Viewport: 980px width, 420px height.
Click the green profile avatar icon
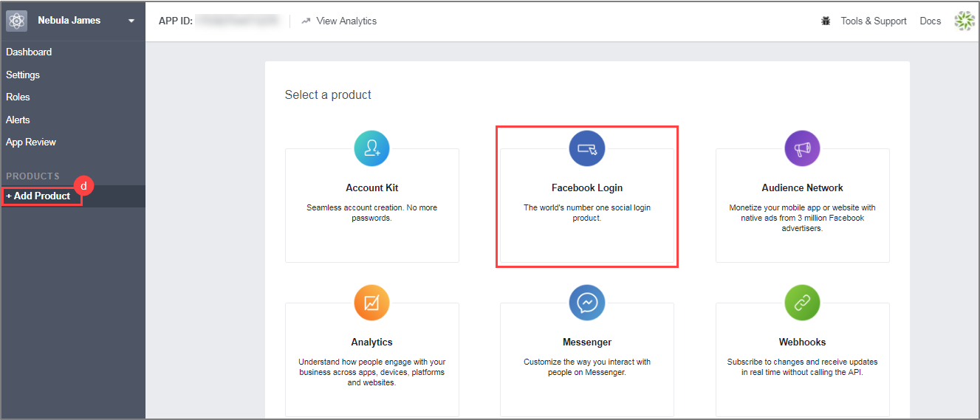964,21
